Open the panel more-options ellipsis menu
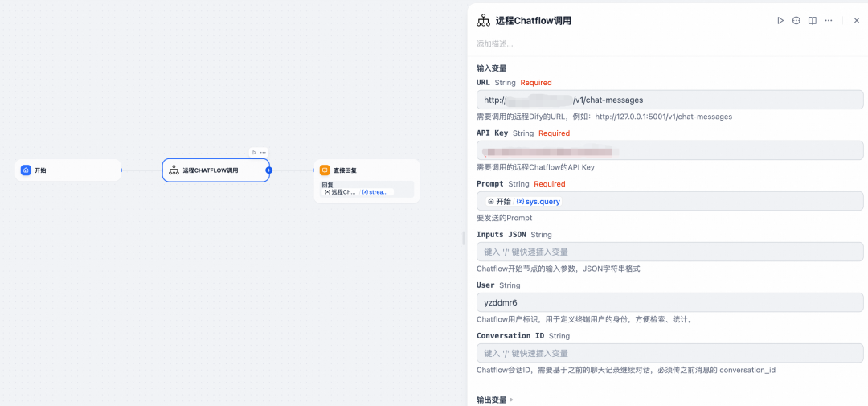Image resolution: width=868 pixels, height=406 pixels. [x=828, y=20]
